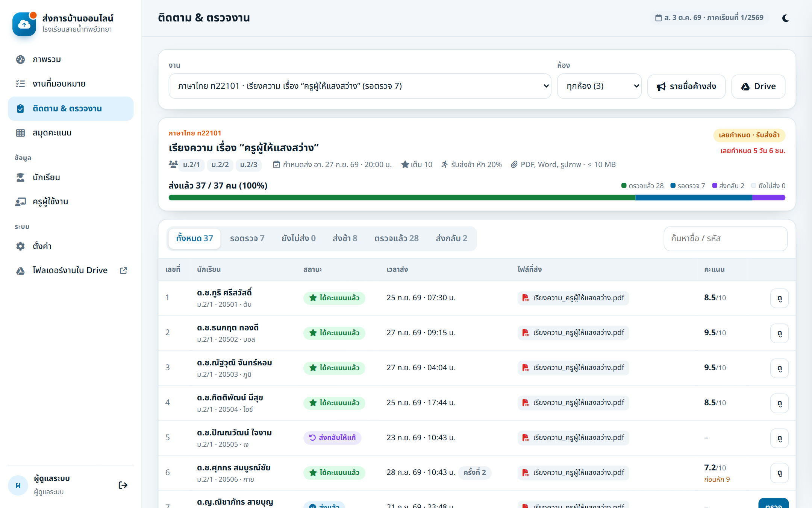Switch to ตรวจแล้ว 28 tab
This screenshot has width=812, height=508.
coord(396,238)
